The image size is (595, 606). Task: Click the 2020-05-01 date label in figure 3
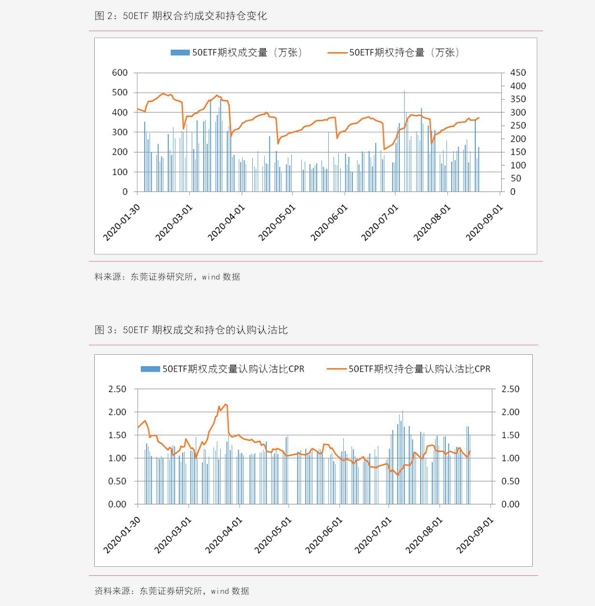click(273, 535)
